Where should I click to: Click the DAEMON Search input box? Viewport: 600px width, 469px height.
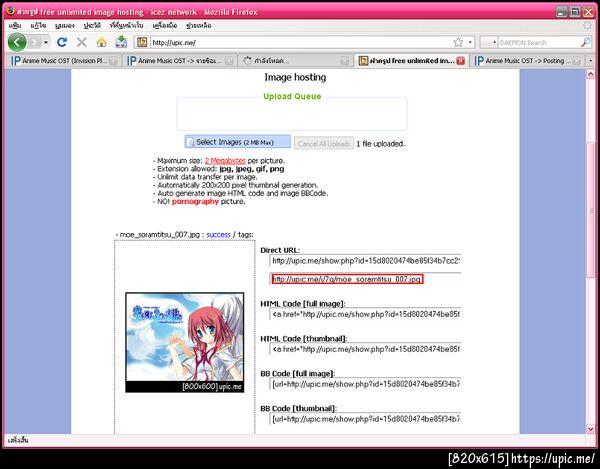(539, 42)
